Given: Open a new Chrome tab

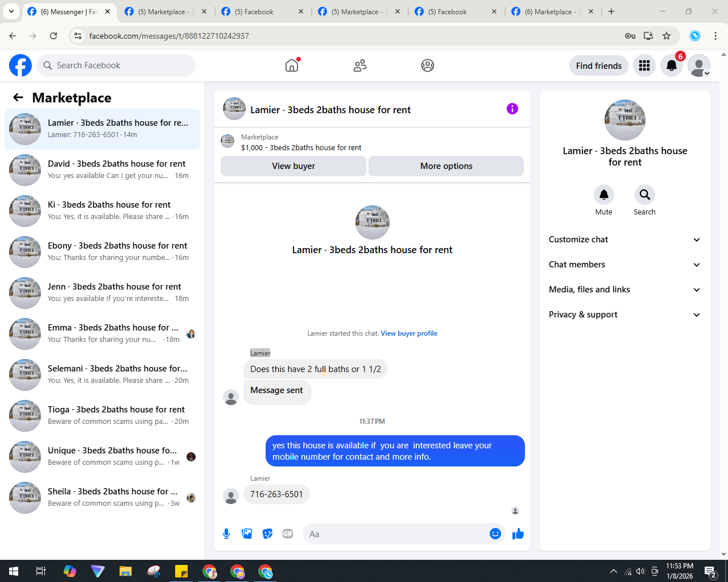Looking at the screenshot, I should tap(611, 11).
